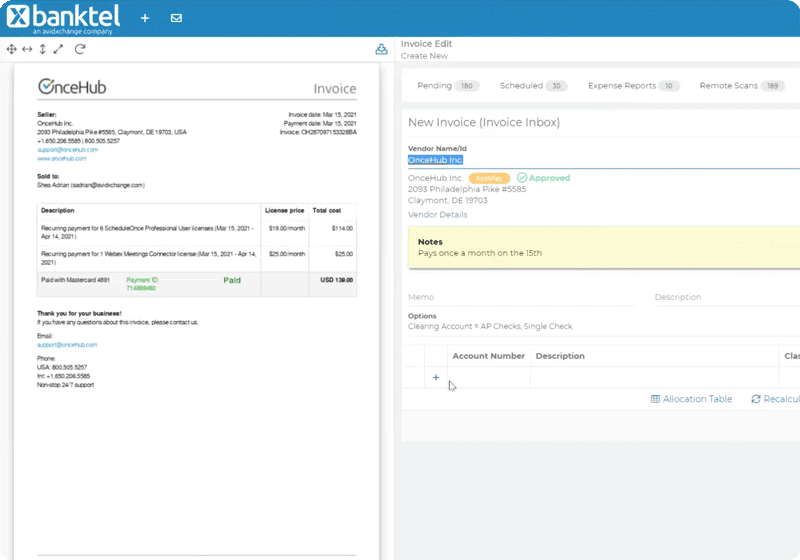Click 'Thank you for your business!' text
Image resolution: width=800 pixels, height=560 pixels.
[79, 314]
